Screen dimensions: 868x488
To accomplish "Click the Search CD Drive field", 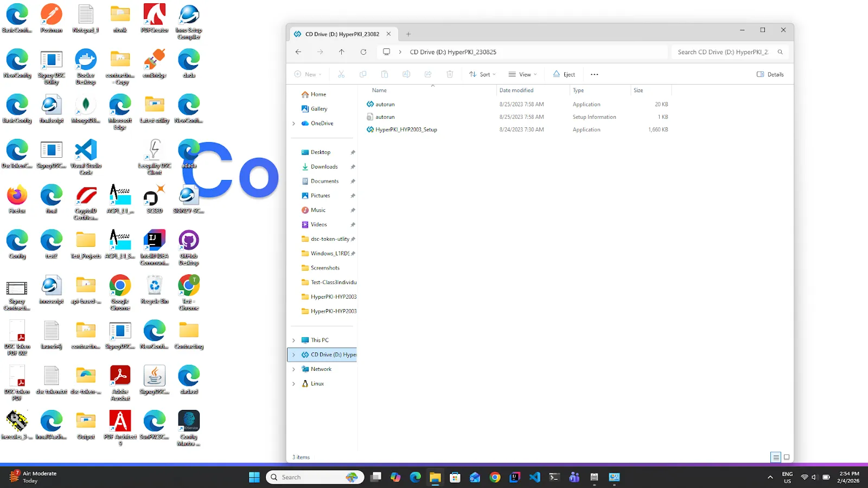I will [x=730, y=52].
